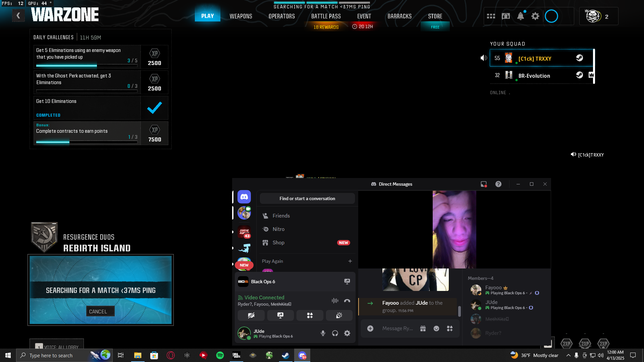Open the Warzone voice channels headset icon

click(x=506, y=16)
